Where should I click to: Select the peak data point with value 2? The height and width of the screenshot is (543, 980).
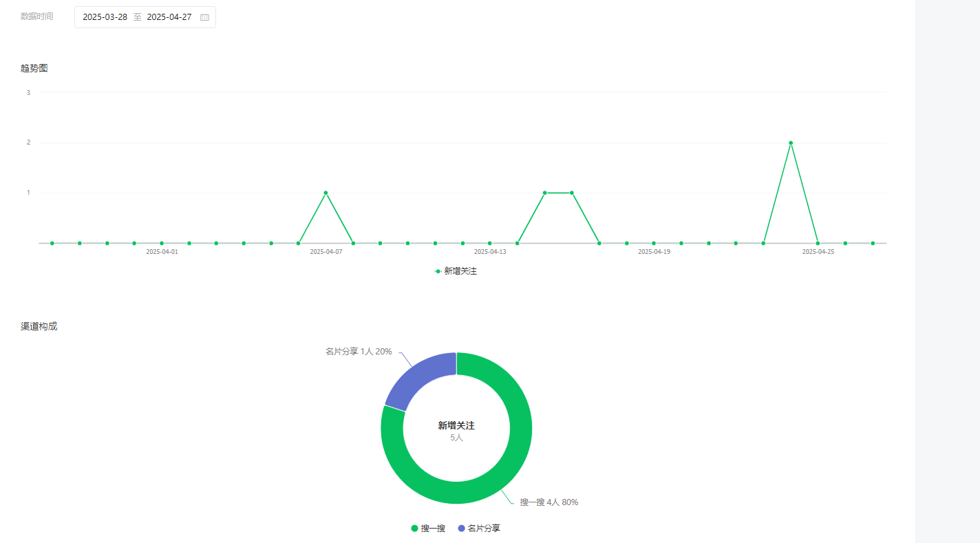tap(791, 143)
